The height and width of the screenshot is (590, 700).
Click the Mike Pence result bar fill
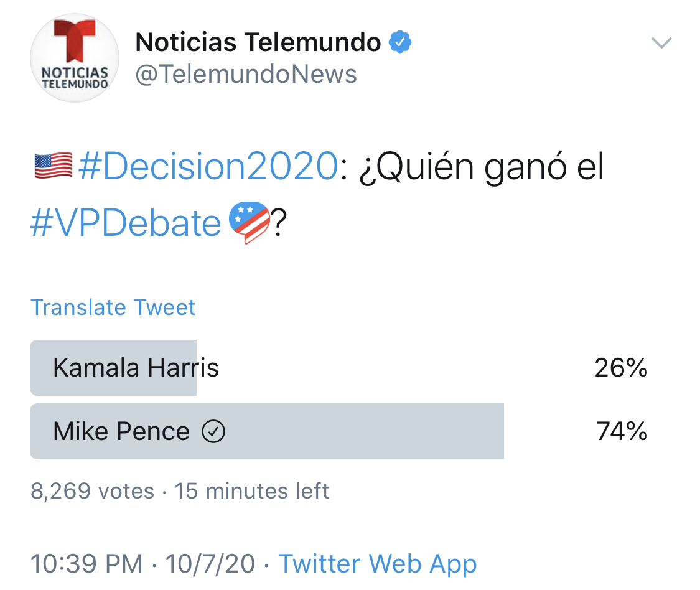click(267, 431)
